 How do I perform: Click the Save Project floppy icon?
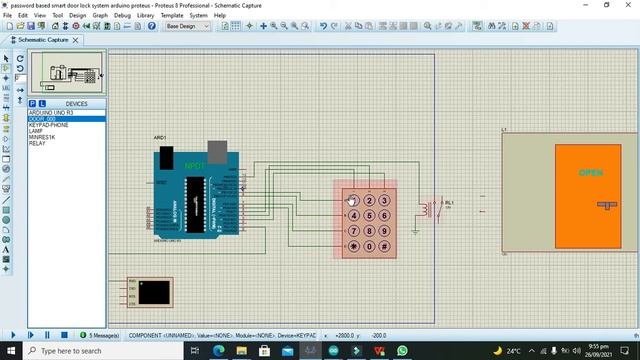(31, 26)
